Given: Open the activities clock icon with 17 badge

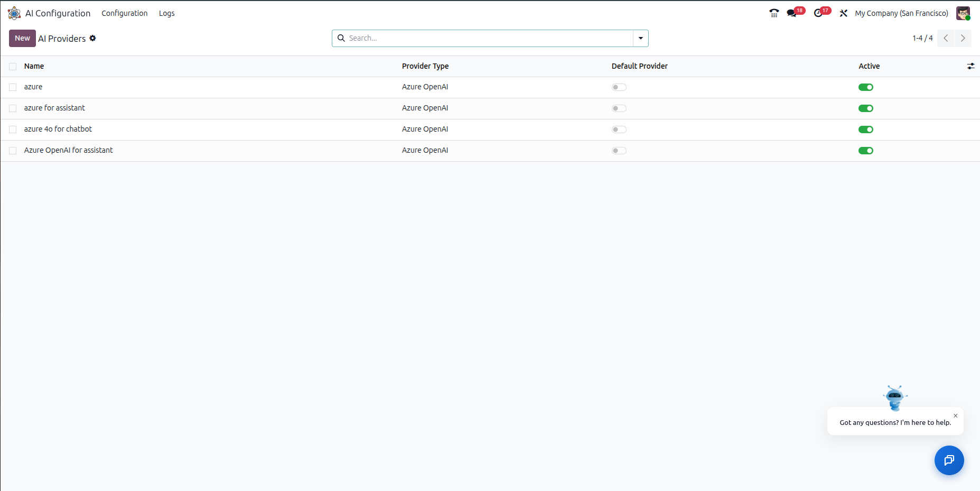Looking at the screenshot, I should pos(818,13).
